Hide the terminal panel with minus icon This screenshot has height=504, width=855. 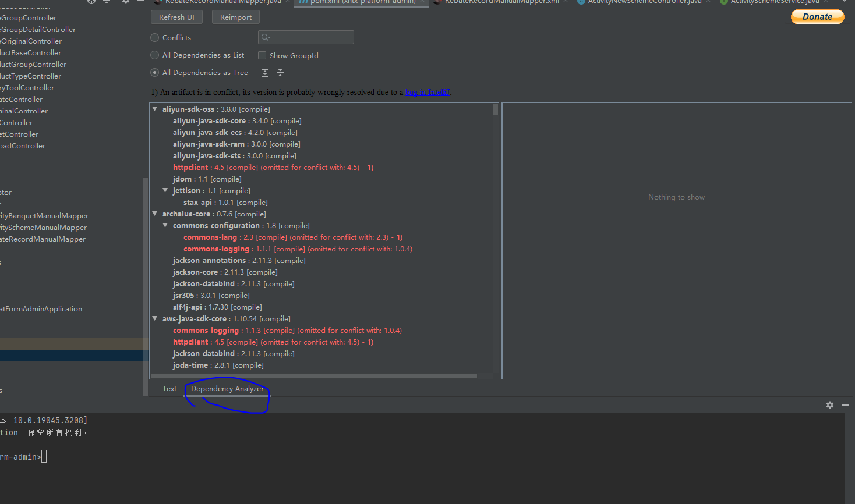(x=845, y=405)
